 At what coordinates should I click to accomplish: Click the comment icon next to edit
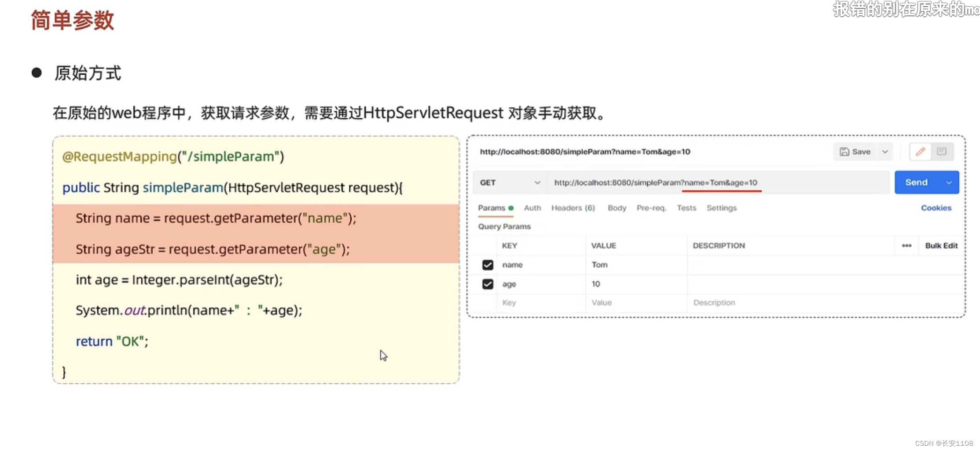coord(942,152)
